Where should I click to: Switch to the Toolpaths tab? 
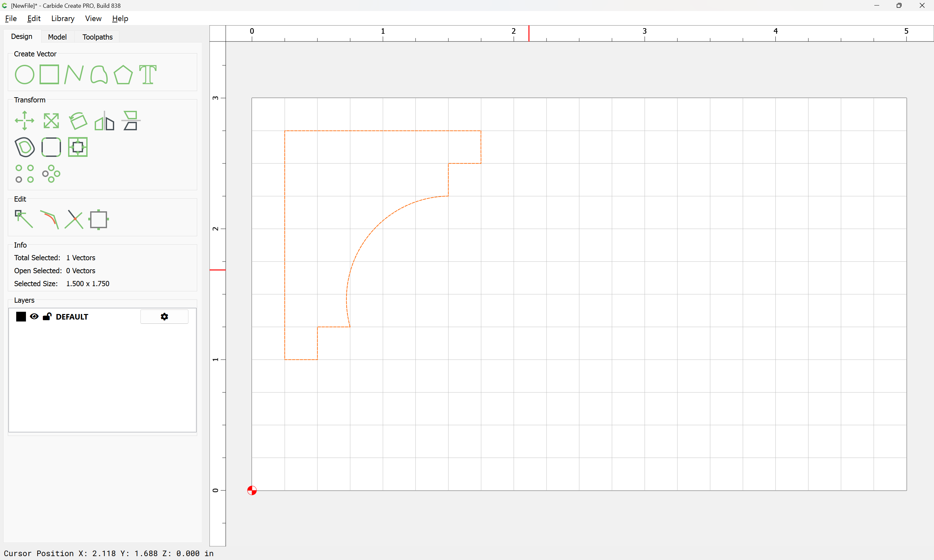(97, 37)
